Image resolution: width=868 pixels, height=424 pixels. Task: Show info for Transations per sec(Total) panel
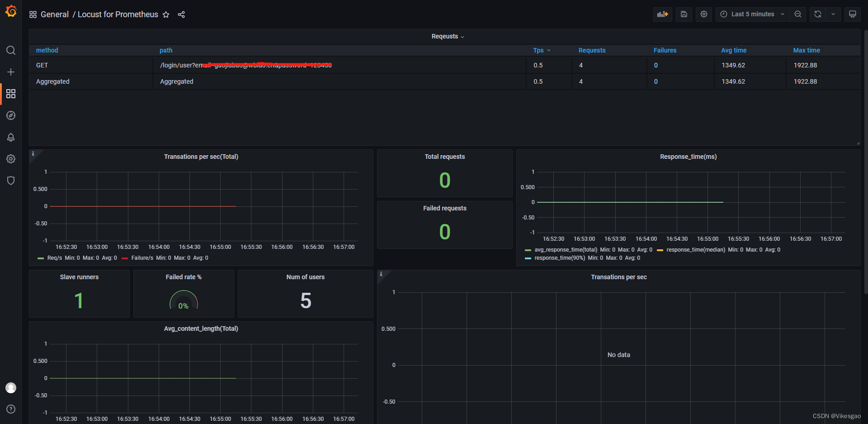pos(33,154)
